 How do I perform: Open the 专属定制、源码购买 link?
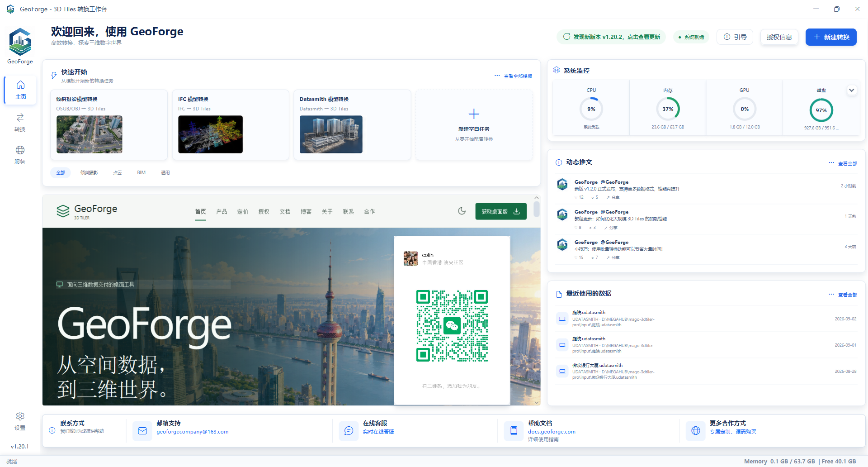(x=733, y=432)
